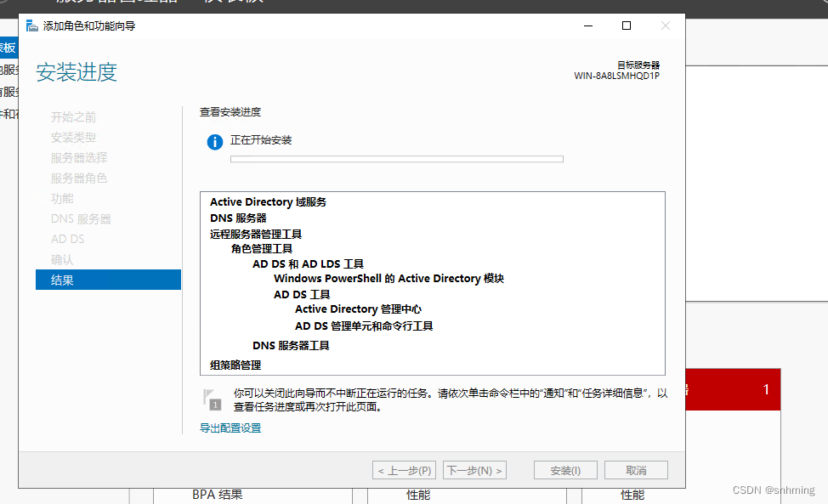The width and height of the screenshot is (828, 504).
Task: Click the 安装进度 page title
Action: click(77, 72)
